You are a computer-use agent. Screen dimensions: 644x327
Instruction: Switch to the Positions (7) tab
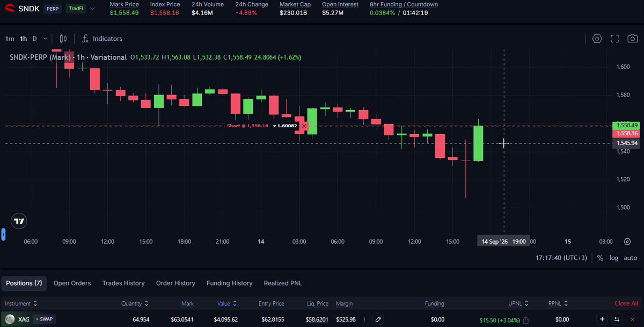tap(24, 283)
